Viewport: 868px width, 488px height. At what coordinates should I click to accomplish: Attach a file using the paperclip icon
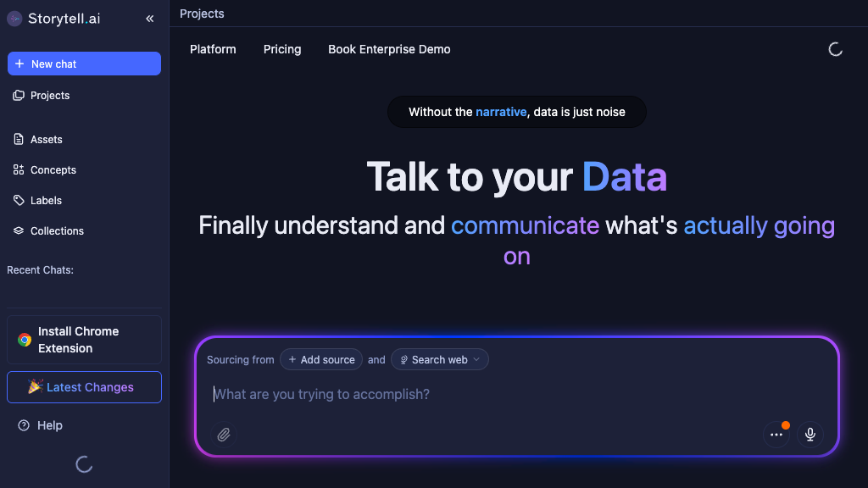[224, 435]
